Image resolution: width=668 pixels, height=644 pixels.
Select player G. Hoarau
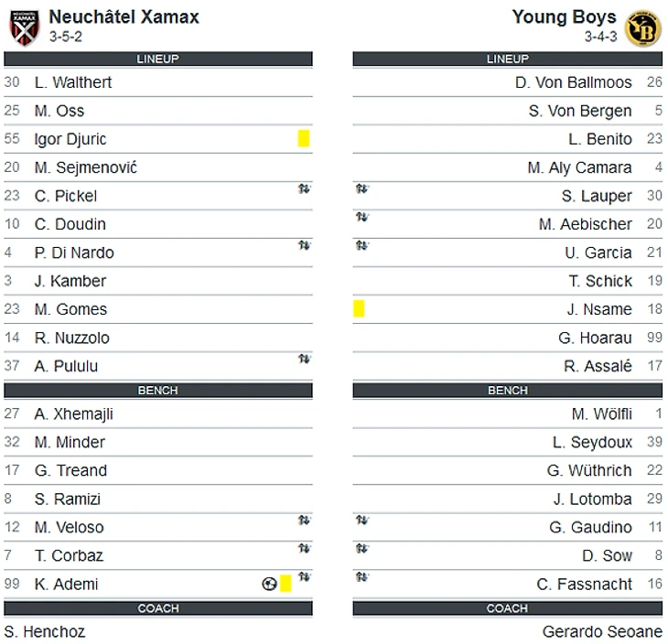[x=595, y=338]
